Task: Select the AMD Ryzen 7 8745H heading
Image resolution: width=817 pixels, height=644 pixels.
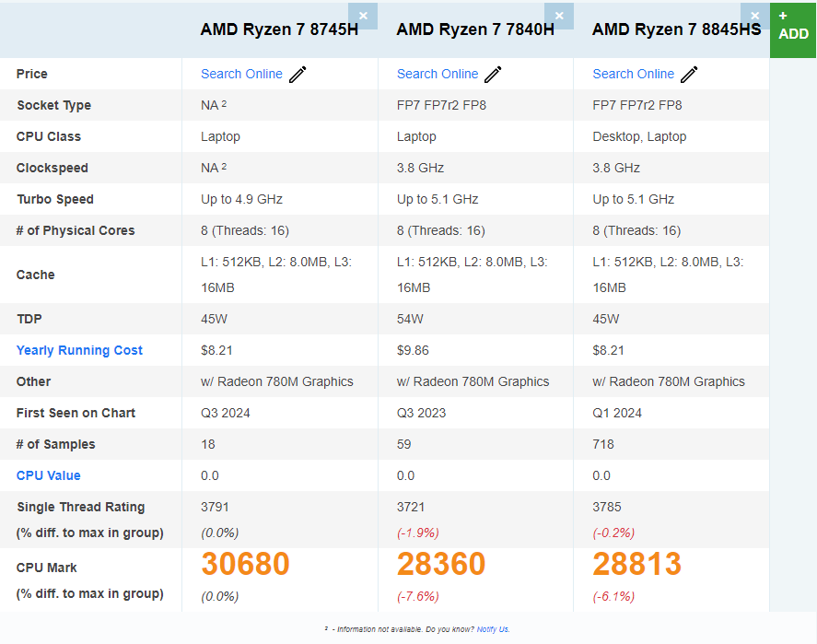Action: coord(279,29)
